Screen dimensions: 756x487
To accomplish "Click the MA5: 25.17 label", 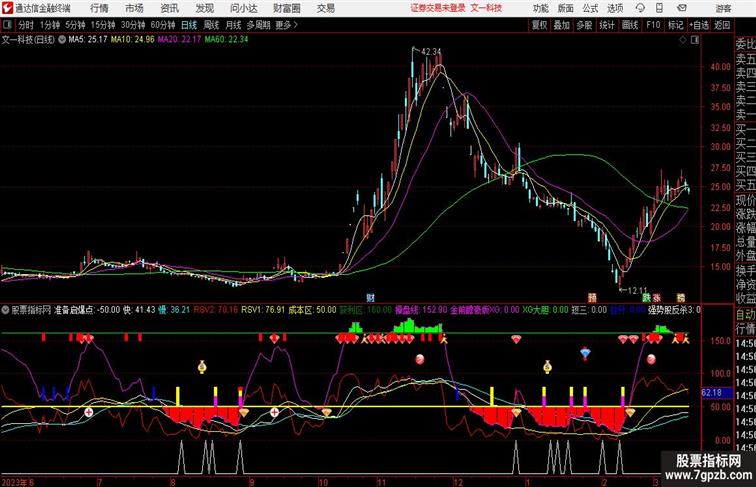I will [88, 40].
